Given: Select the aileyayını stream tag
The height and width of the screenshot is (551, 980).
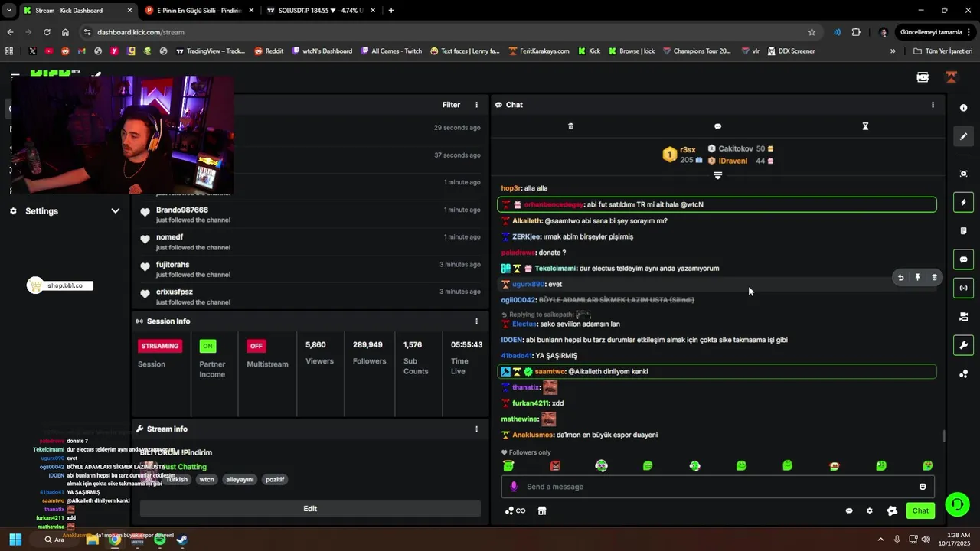Looking at the screenshot, I should tap(240, 480).
